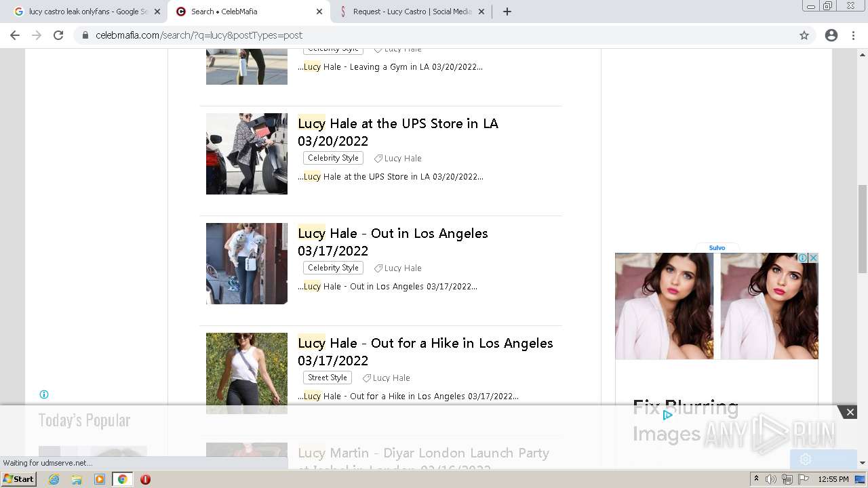Open a new browser tab

tap(507, 12)
